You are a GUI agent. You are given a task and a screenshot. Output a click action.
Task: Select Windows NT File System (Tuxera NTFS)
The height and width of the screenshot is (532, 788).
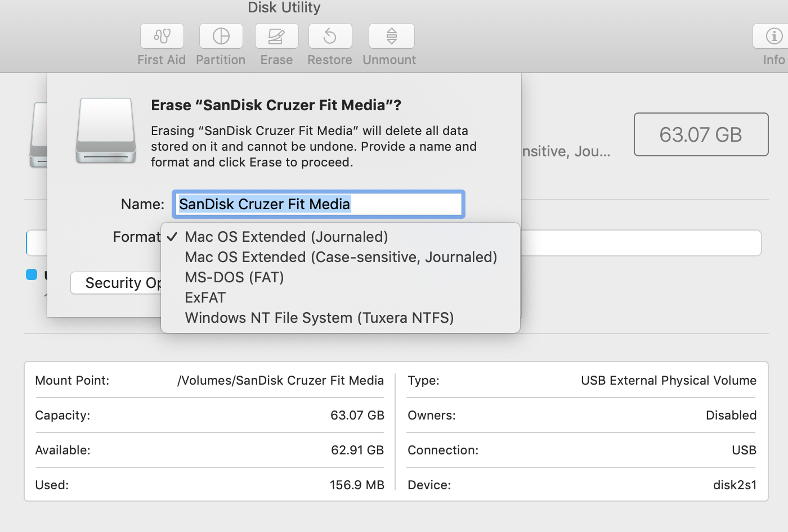340,318
